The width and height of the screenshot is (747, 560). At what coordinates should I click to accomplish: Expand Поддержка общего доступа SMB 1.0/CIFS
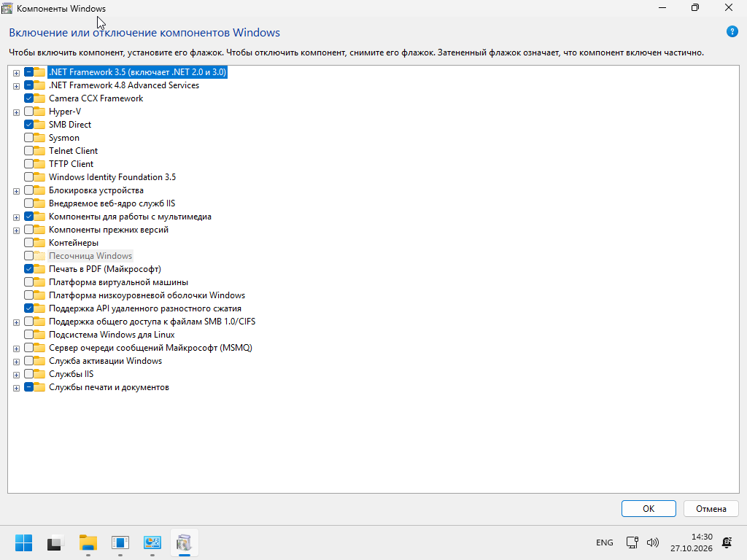click(16, 322)
